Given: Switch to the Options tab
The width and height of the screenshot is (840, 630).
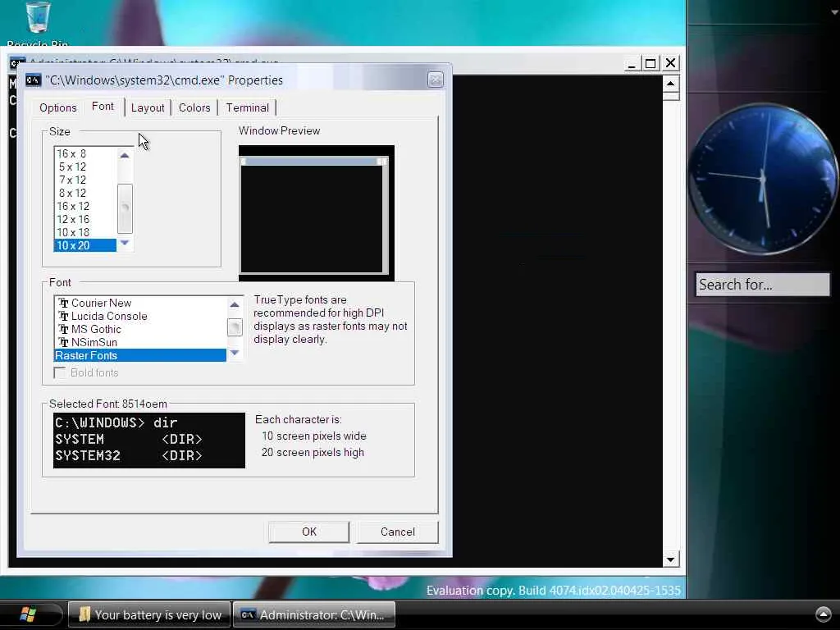Looking at the screenshot, I should [58, 107].
